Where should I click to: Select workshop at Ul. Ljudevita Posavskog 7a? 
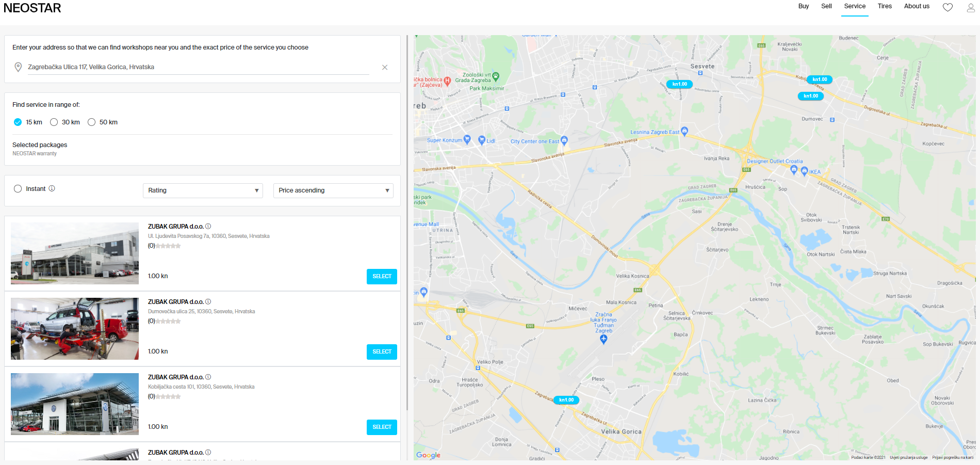[x=382, y=277]
